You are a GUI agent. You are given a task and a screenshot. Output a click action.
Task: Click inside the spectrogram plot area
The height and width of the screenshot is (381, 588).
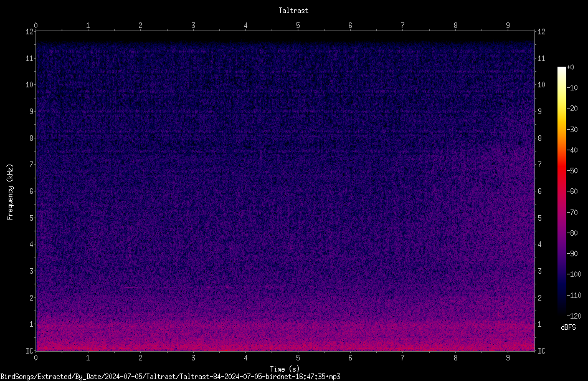(x=285, y=191)
